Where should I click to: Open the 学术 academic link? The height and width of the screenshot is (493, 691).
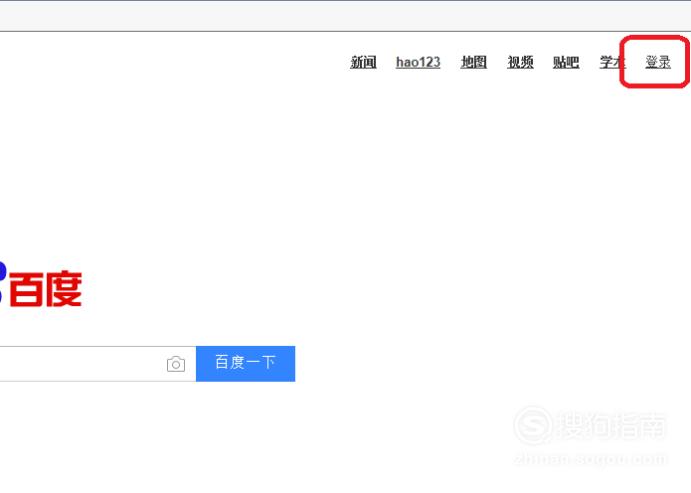click(x=612, y=62)
